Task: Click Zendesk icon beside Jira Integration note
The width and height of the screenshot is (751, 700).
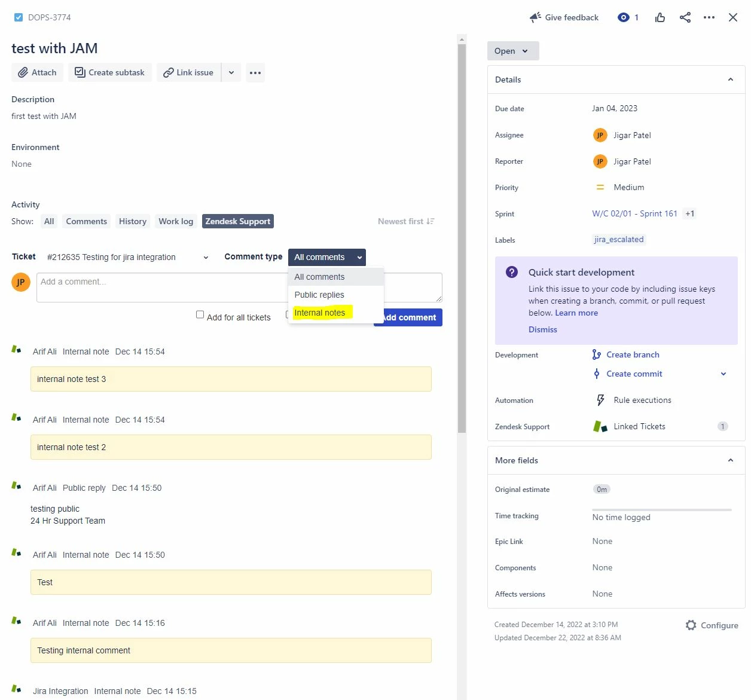Action: pos(17,689)
